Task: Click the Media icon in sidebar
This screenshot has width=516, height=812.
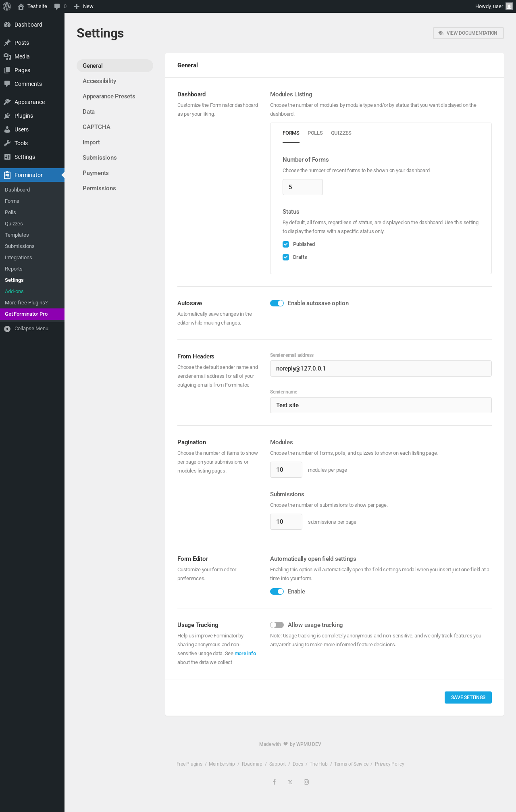Action: click(x=7, y=56)
